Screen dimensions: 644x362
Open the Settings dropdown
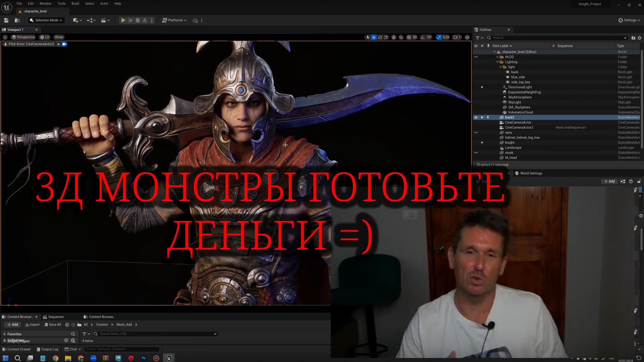629,20
